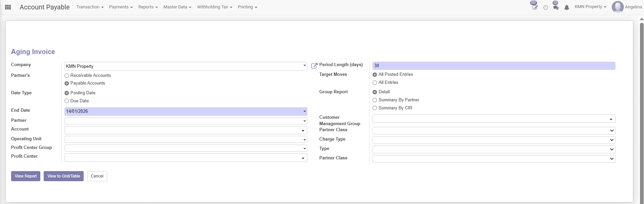Open the apps grid menu icon
Image resolution: width=644 pixels, height=204 pixels.
click(8, 7)
